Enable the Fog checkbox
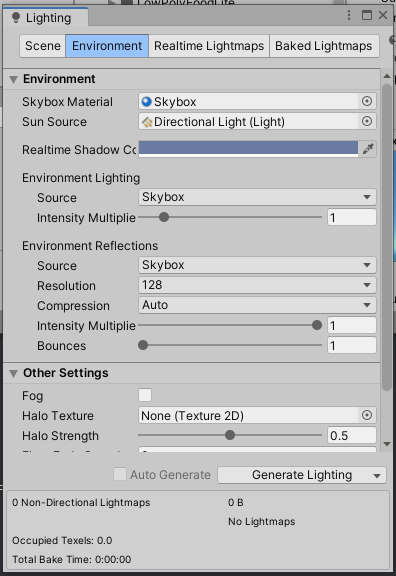Image resolution: width=396 pixels, height=576 pixels. click(x=145, y=395)
